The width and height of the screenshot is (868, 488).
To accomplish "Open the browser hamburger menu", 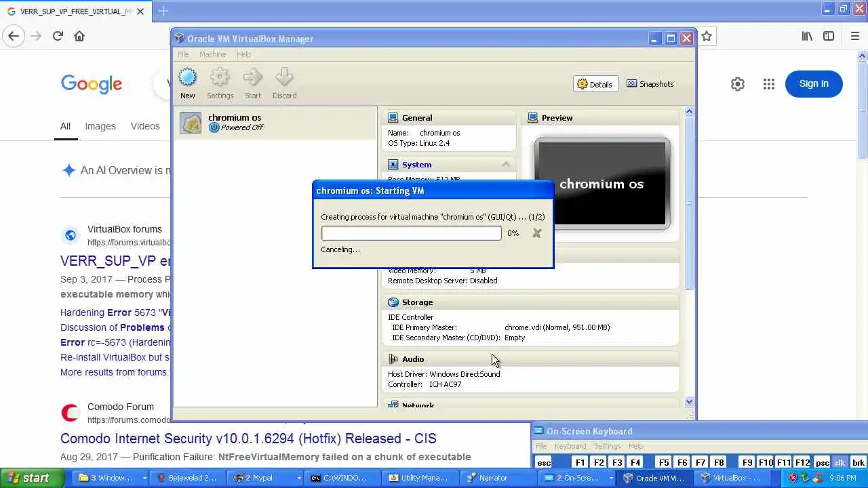I will click(x=855, y=37).
